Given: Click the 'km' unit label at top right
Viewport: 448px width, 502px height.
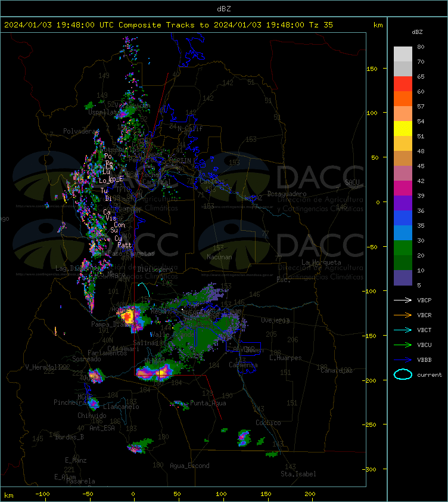Looking at the screenshot, I should 378,25.
